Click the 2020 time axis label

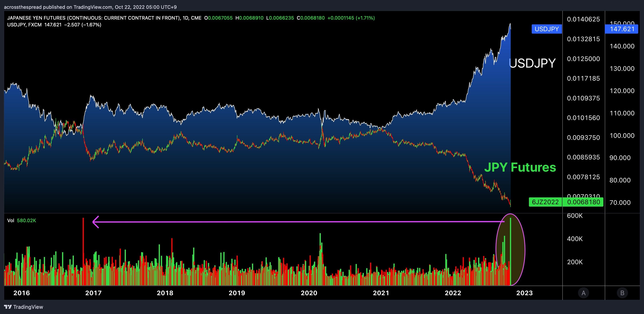309,293
